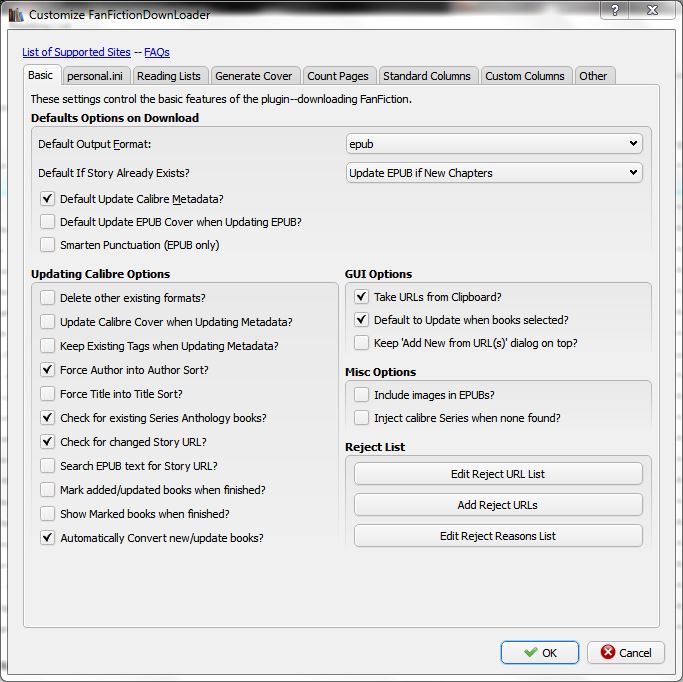This screenshot has width=683, height=682.
Task: Open Default If Story Already Exists dropdown
Action: 494,173
